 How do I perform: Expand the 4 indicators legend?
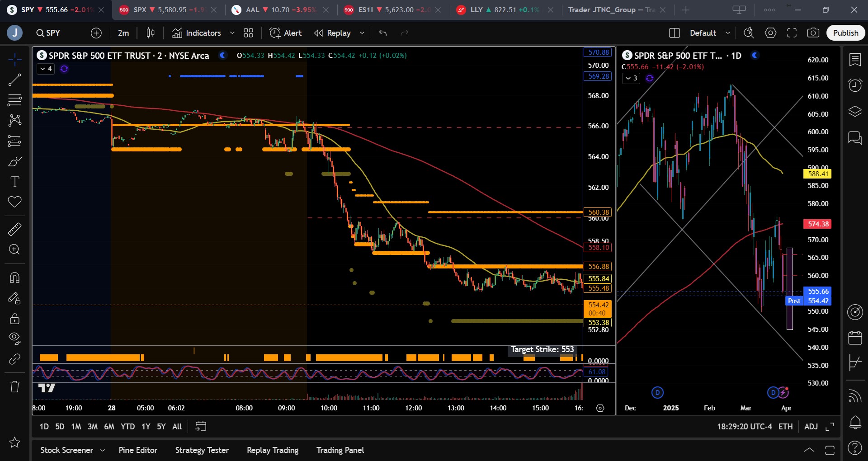tap(46, 69)
